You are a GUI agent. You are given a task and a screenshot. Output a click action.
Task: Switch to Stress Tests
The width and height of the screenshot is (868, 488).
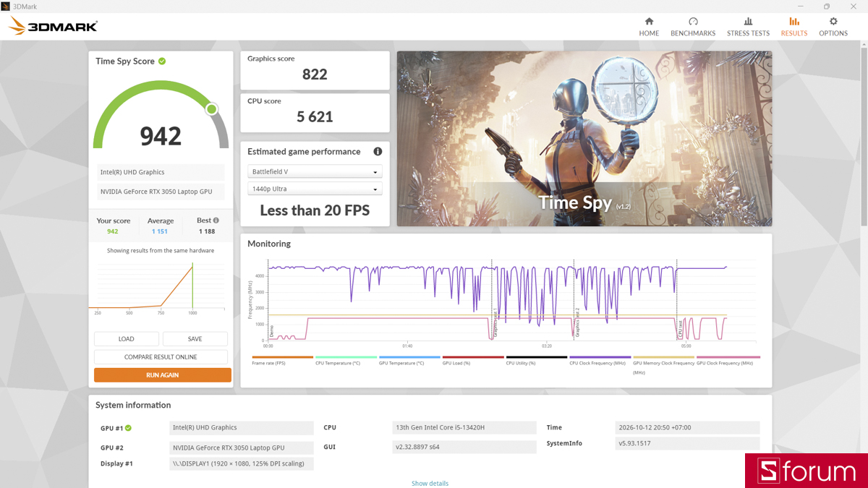(748, 27)
